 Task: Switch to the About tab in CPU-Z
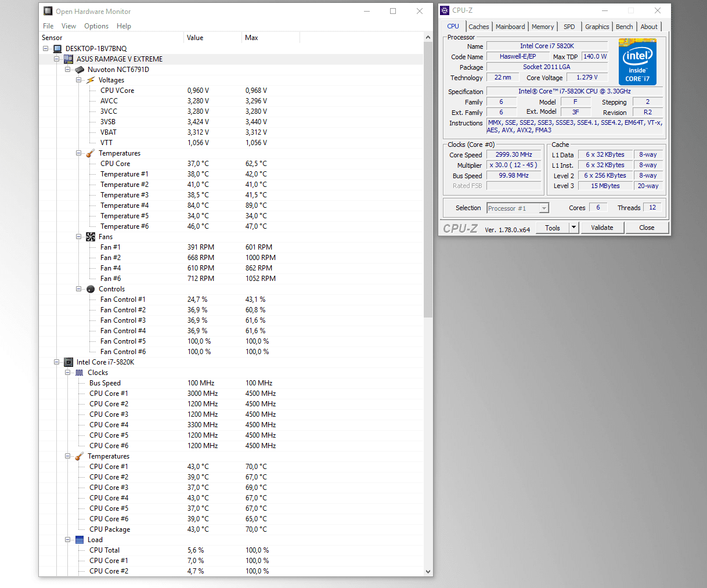[x=649, y=27]
